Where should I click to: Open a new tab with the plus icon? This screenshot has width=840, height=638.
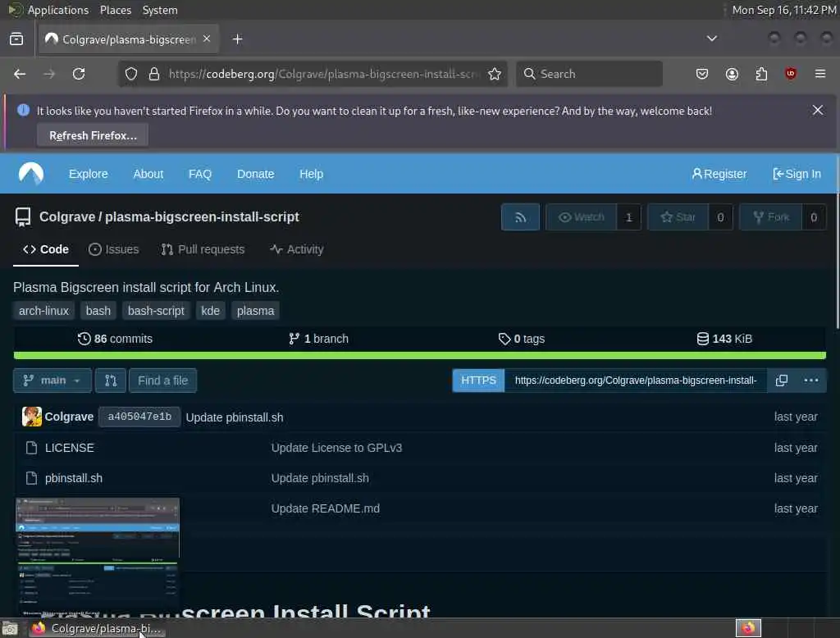coord(237,39)
